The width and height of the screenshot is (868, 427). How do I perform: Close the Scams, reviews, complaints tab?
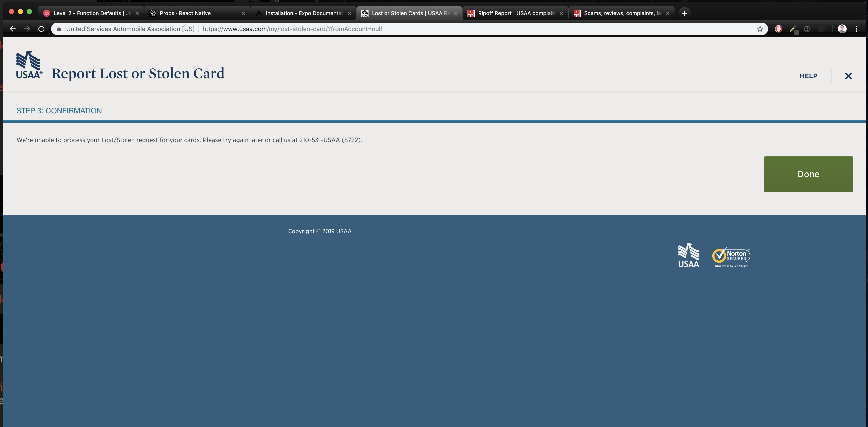pos(668,13)
